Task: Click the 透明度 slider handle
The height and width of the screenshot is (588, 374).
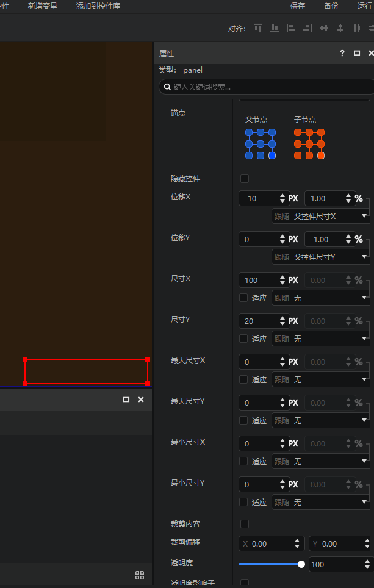Action: [x=301, y=564]
